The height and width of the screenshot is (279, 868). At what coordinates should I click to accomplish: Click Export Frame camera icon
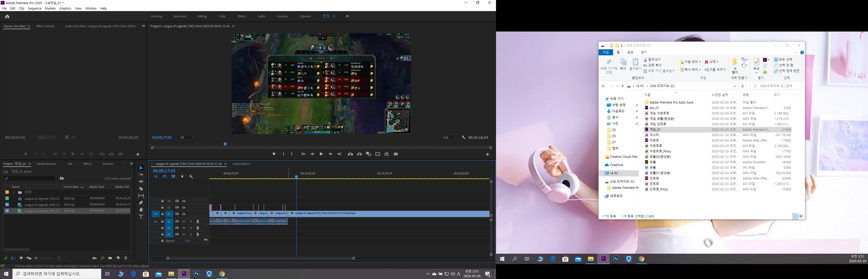click(x=396, y=154)
